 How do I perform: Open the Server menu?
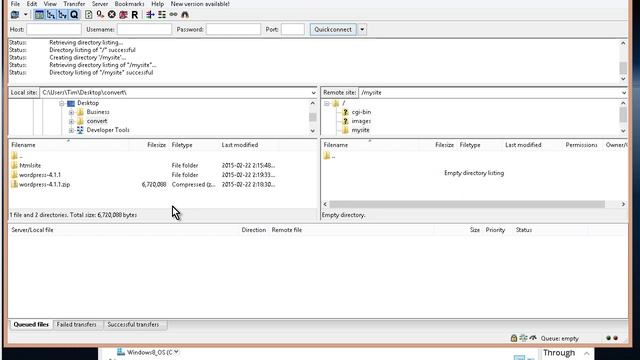point(100,4)
